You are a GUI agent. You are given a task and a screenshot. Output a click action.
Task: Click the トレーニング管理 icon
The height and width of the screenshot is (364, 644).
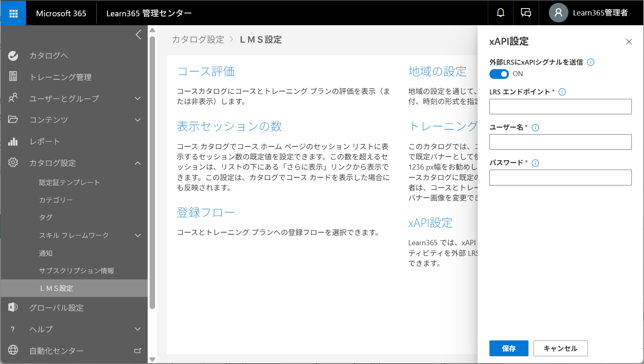point(13,76)
